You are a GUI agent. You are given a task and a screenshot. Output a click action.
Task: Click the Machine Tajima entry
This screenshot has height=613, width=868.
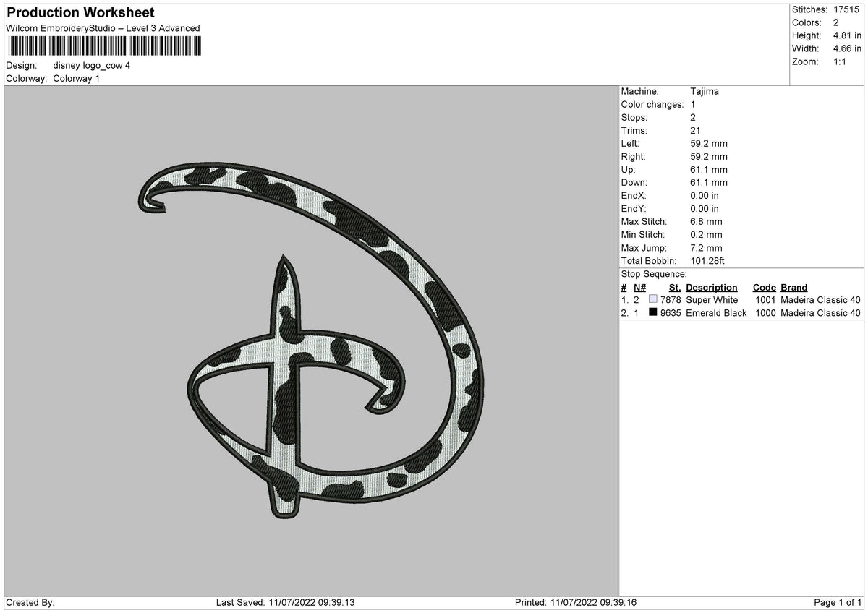point(670,91)
